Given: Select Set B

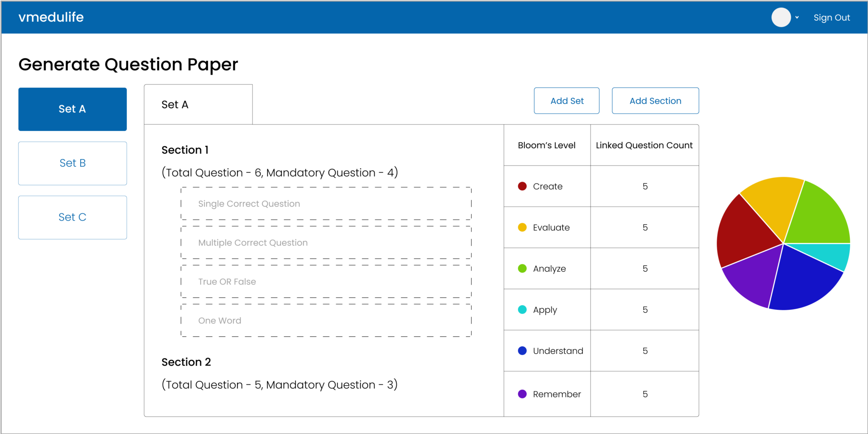Looking at the screenshot, I should [72, 163].
